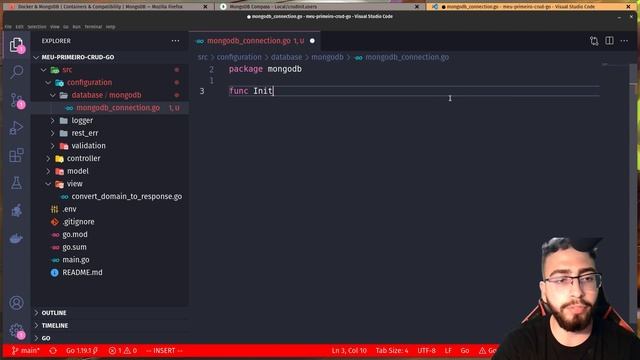Collapse the MEU-PRIMEIRO-CRUD-GO root folder

coord(78,57)
